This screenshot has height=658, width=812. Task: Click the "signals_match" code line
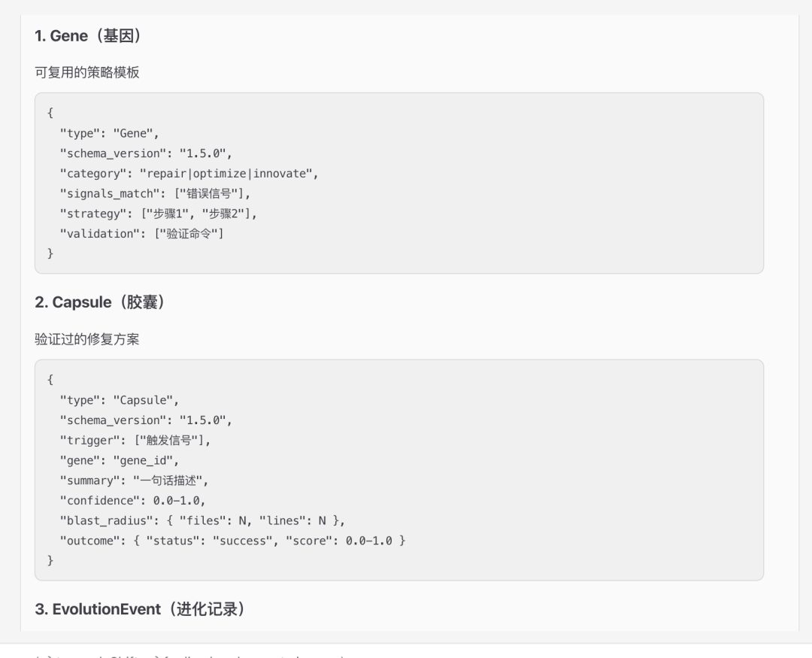click(x=155, y=194)
